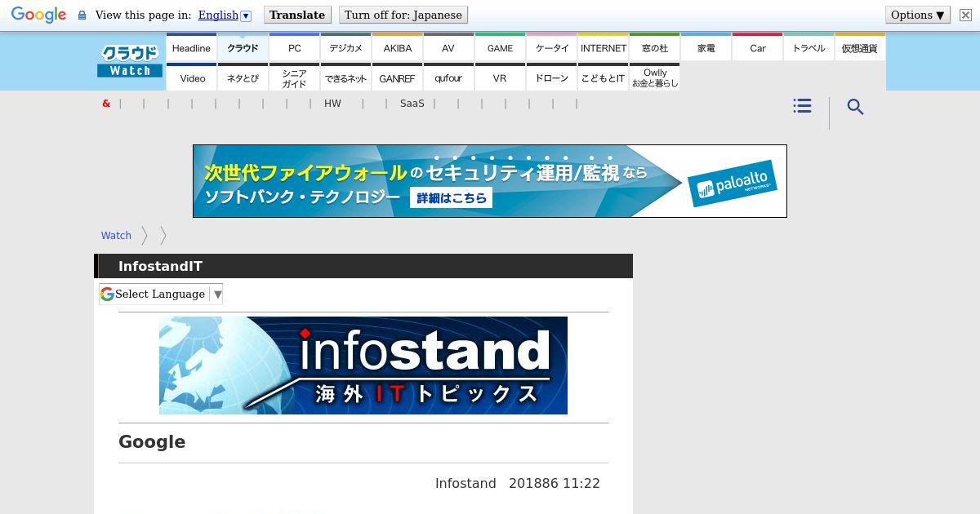980x514 pixels.
Task: Open the AKIBA tab
Action: 397,47
